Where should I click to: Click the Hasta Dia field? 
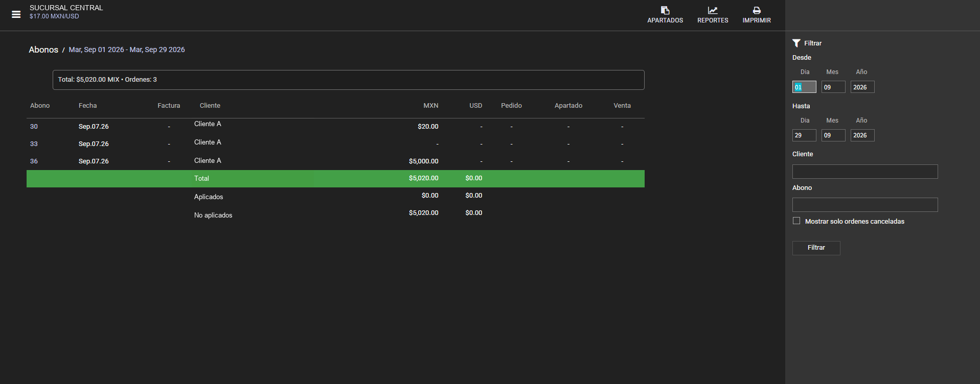pyautogui.click(x=804, y=135)
